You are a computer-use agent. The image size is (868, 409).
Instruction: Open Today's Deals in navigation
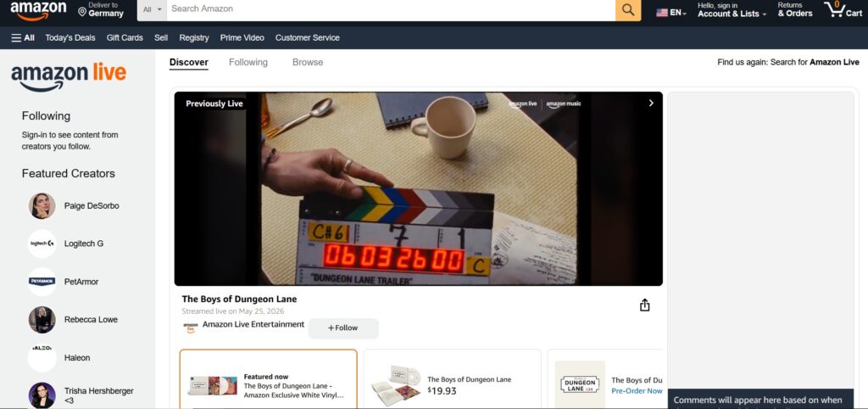[70, 37]
